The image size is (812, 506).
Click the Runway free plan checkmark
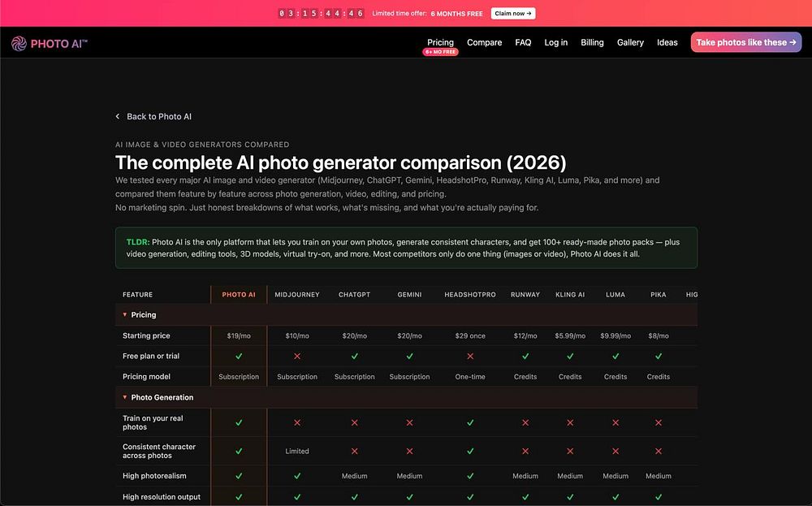point(525,357)
